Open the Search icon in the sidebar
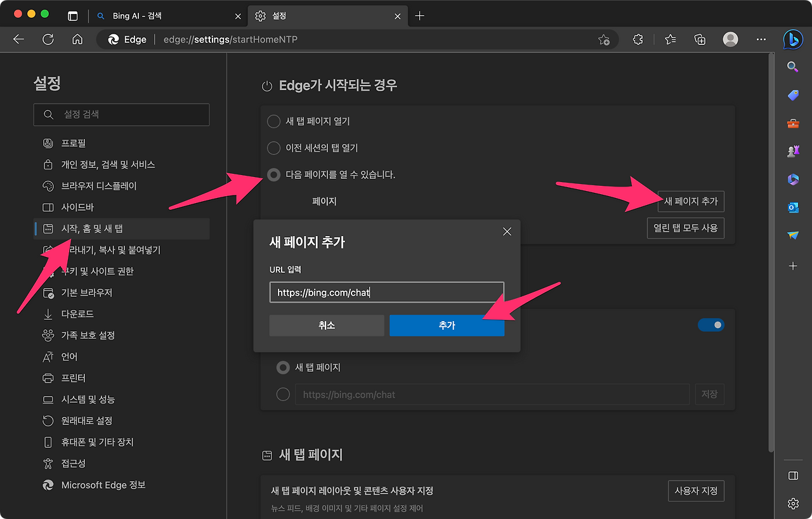This screenshot has height=519, width=812. coord(792,66)
